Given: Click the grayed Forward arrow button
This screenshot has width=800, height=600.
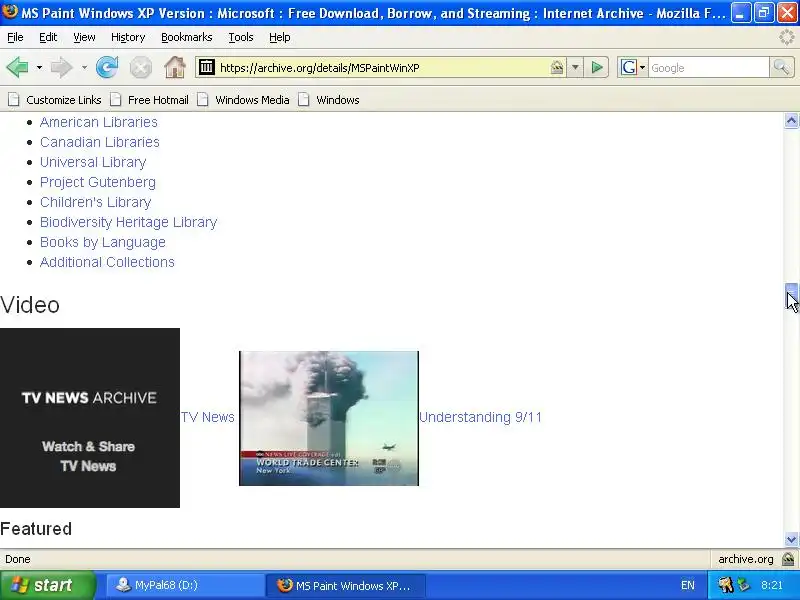Looking at the screenshot, I should [61, 67].
